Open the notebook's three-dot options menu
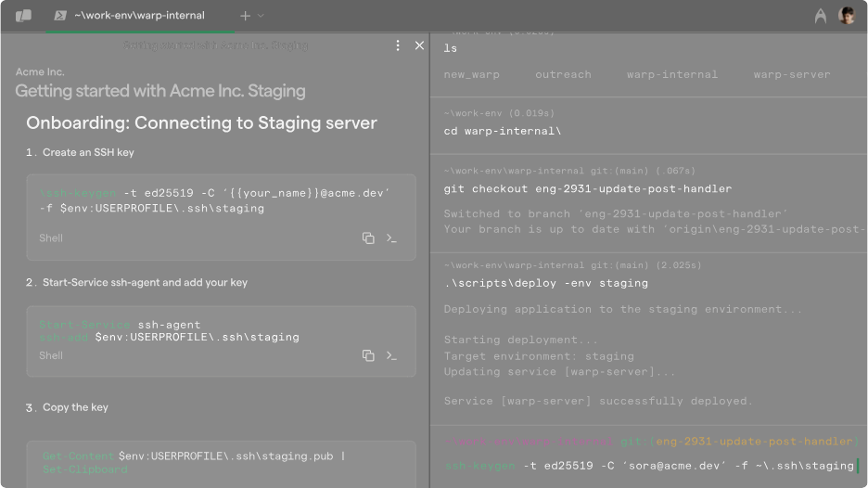868x488 pixels. [398, 45]
